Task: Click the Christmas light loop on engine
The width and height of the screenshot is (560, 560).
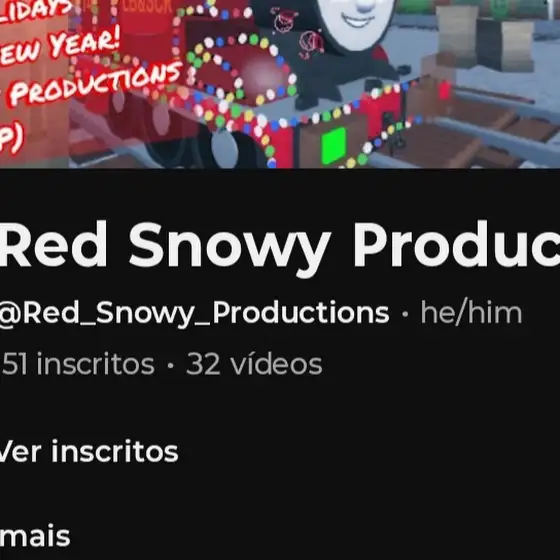Action: click(243, 68)
